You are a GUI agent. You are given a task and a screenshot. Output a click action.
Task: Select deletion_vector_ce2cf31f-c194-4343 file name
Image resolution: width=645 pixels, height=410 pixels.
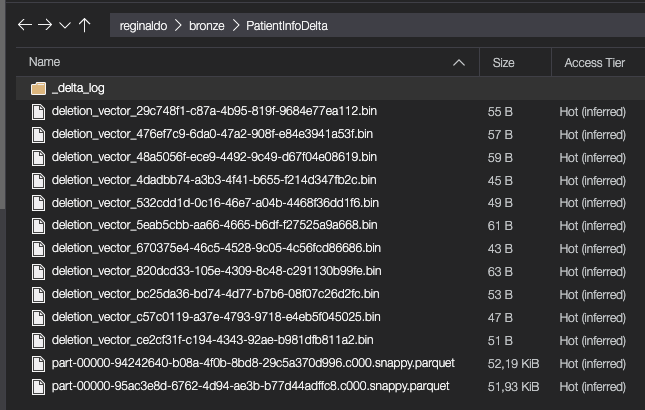pyautogui.click(x=213, y=340)
